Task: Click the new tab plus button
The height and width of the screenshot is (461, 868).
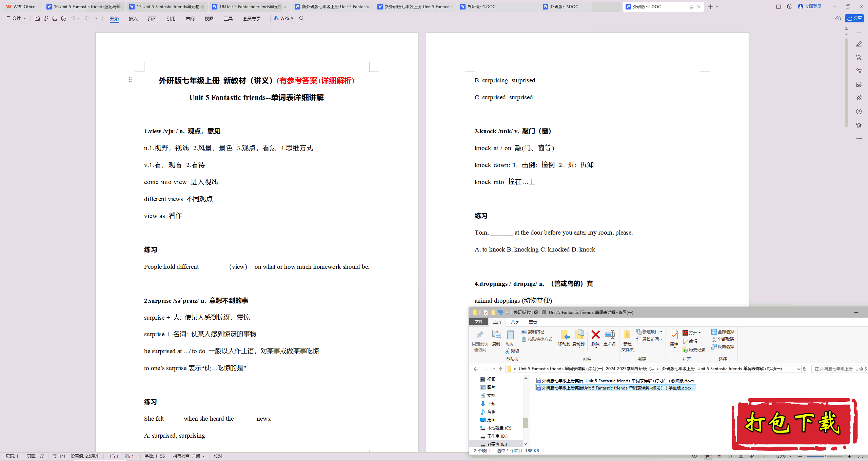Action: pyautogui.click(x=710, y=7)
